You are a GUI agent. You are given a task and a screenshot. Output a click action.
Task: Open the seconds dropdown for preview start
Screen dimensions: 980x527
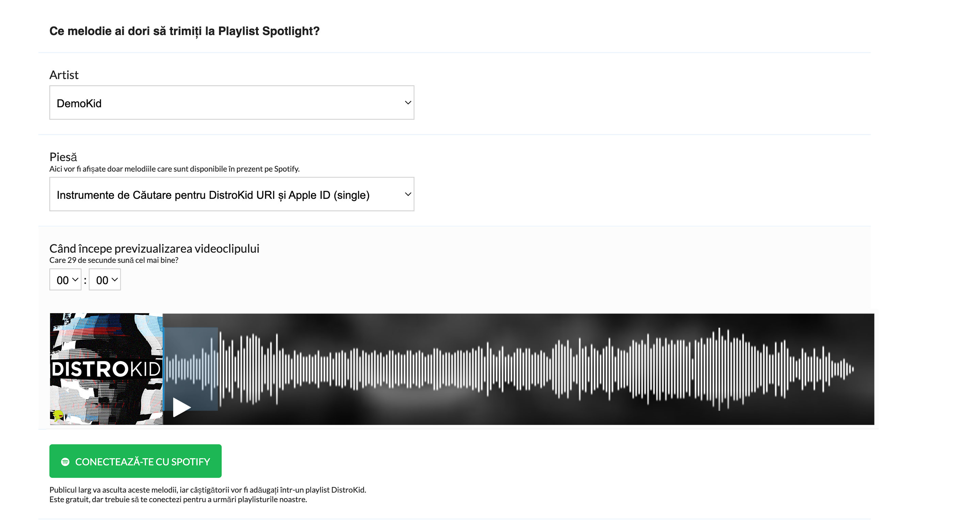tap(105, 280)
